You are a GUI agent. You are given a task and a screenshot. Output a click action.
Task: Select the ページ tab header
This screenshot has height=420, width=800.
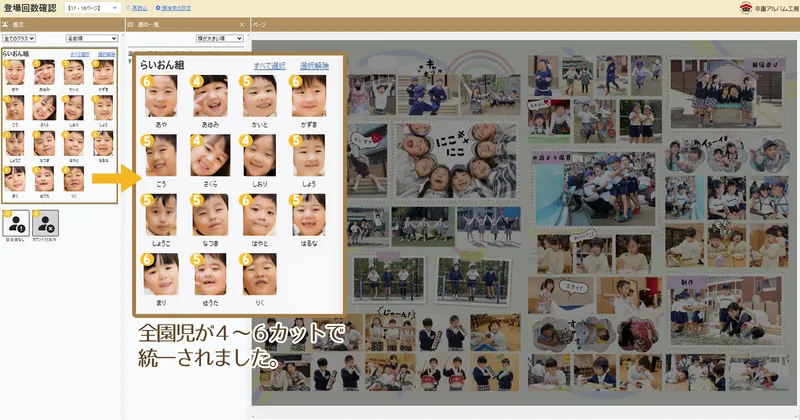260,24
